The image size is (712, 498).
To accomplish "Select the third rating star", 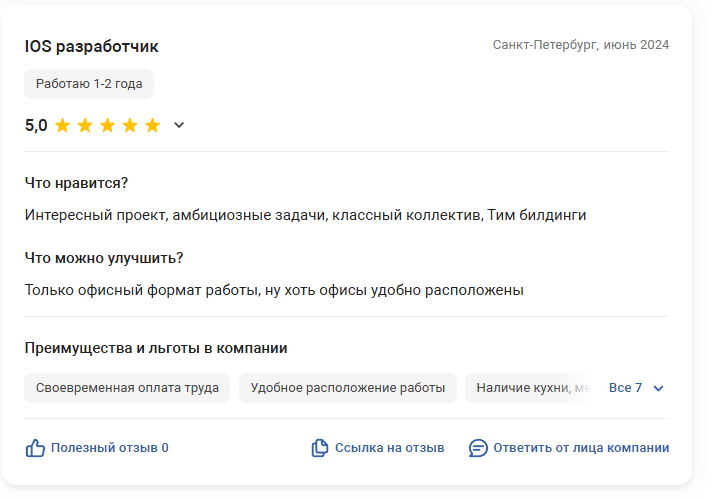I will [x=108, y=125].
